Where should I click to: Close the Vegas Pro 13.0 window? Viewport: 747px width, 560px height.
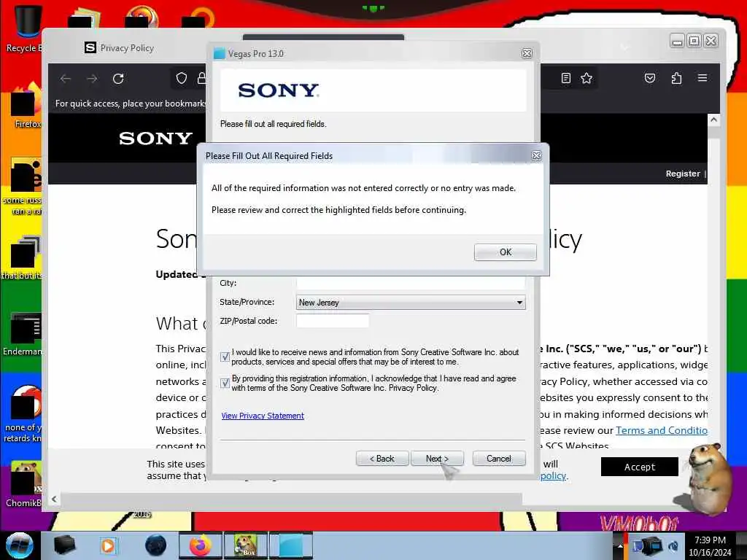pyautogui.click(x=527, y=53)
